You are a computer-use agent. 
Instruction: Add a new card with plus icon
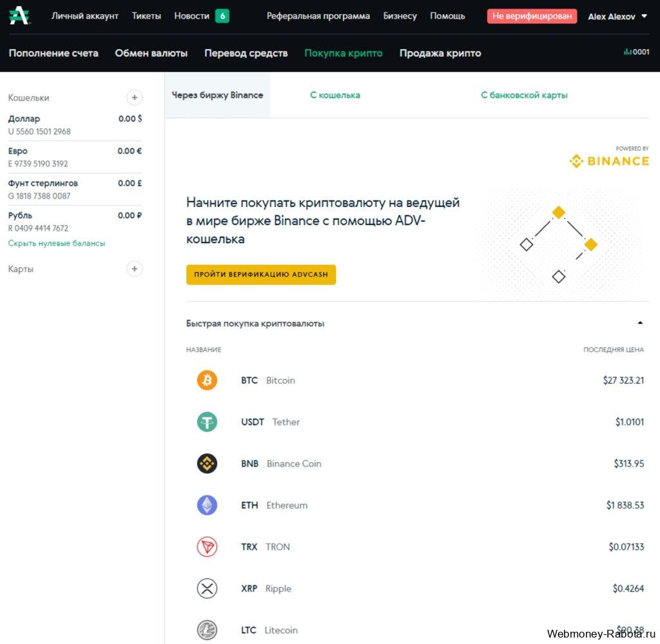[134, 269]
